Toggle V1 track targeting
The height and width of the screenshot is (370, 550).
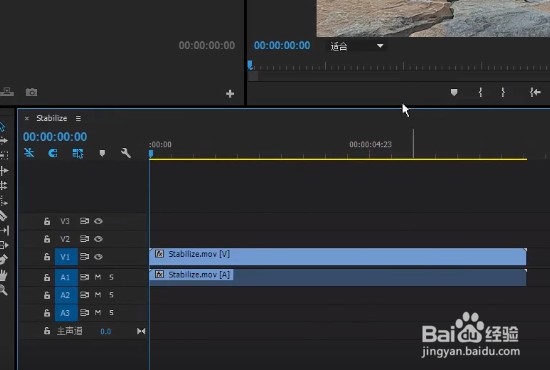click(x=66, y=257)
